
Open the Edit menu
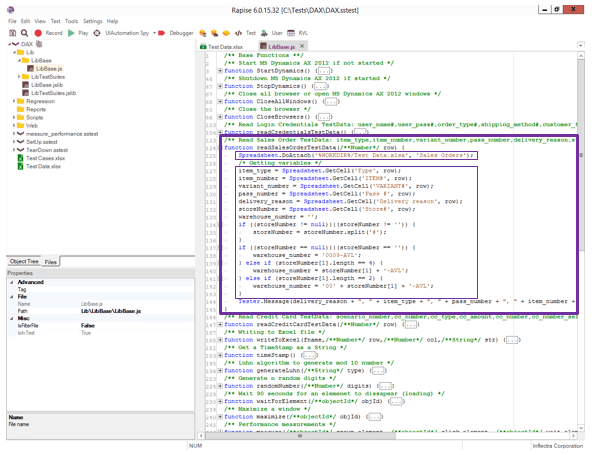click(x=25, y=21)
